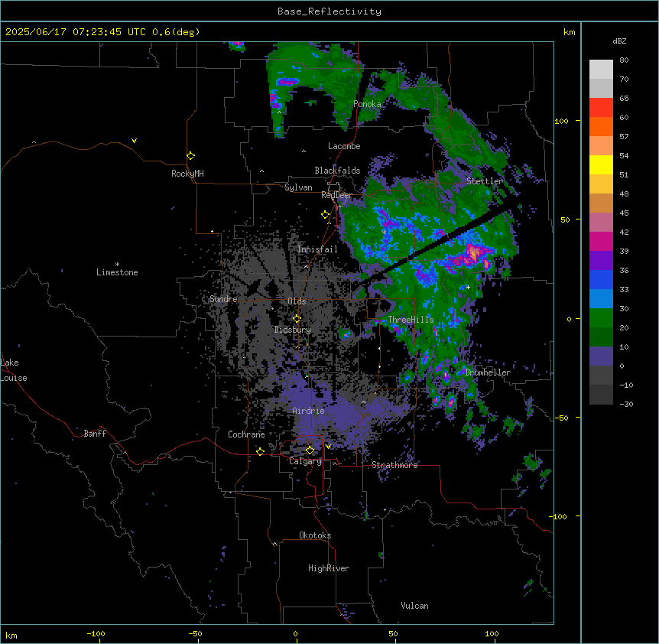Click the Base_Reflectivity title
659x644 pixels.
(329, 11)
